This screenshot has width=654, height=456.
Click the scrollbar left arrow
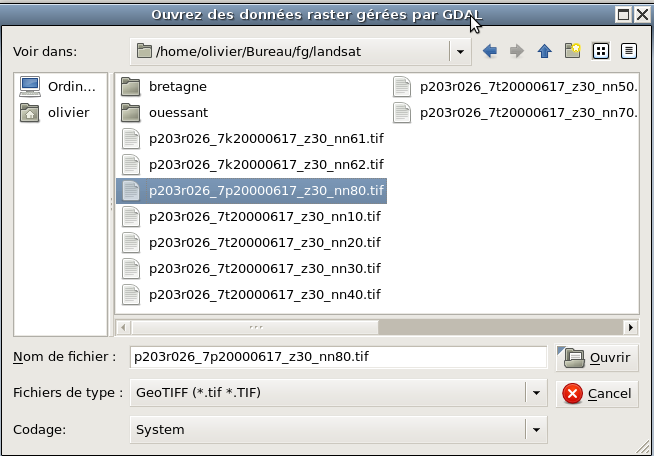point(123,328)
